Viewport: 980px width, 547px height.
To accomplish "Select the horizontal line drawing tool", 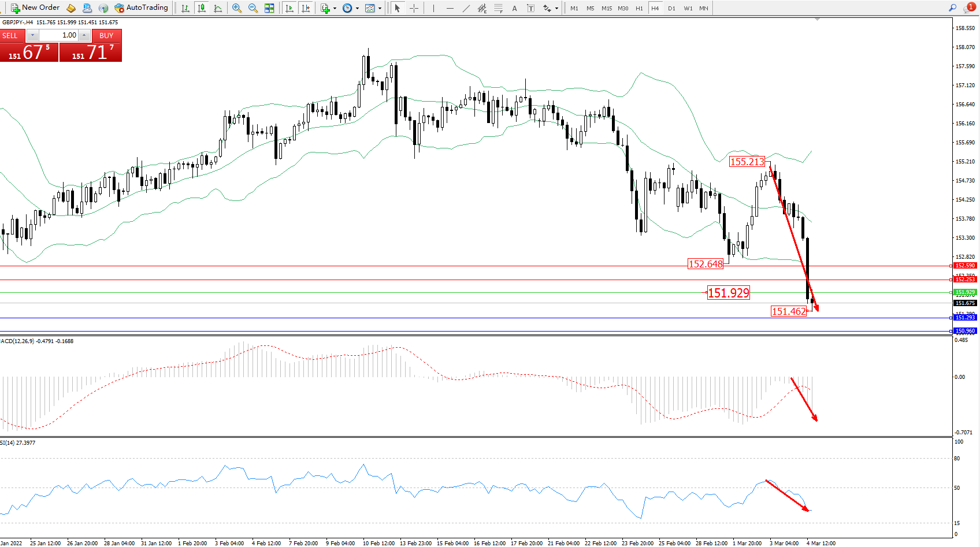I will pos(450,8).
